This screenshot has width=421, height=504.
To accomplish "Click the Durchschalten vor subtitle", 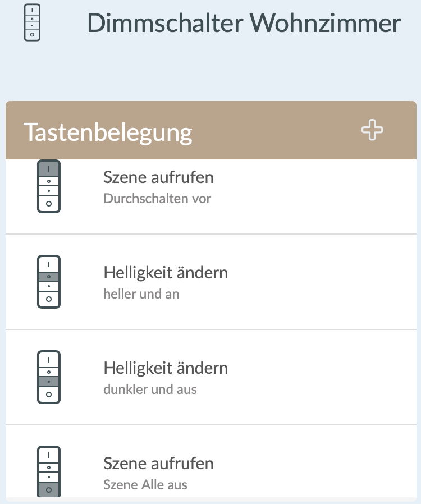I will 157,199.
